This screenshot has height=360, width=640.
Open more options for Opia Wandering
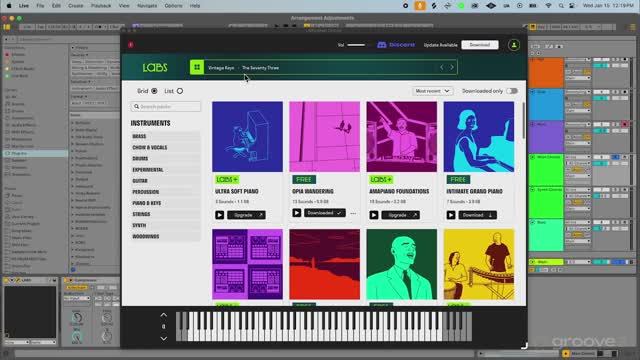(353, 213)
